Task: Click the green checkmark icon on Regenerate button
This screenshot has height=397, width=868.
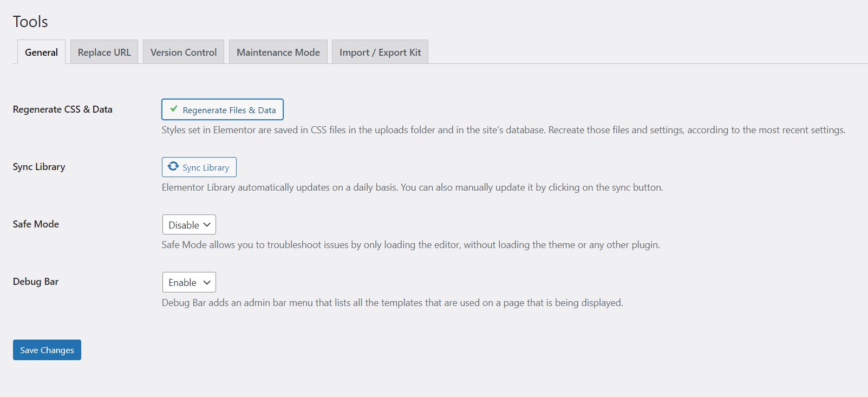Action: pyautogui.click(x=173, y=109)
